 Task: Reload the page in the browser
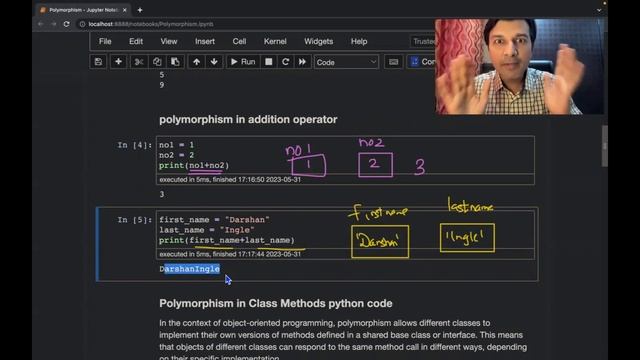tap(67, 24)
